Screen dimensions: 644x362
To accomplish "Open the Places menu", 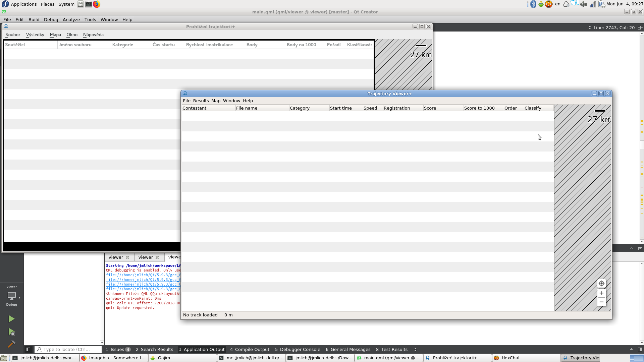I will point(48,4).
